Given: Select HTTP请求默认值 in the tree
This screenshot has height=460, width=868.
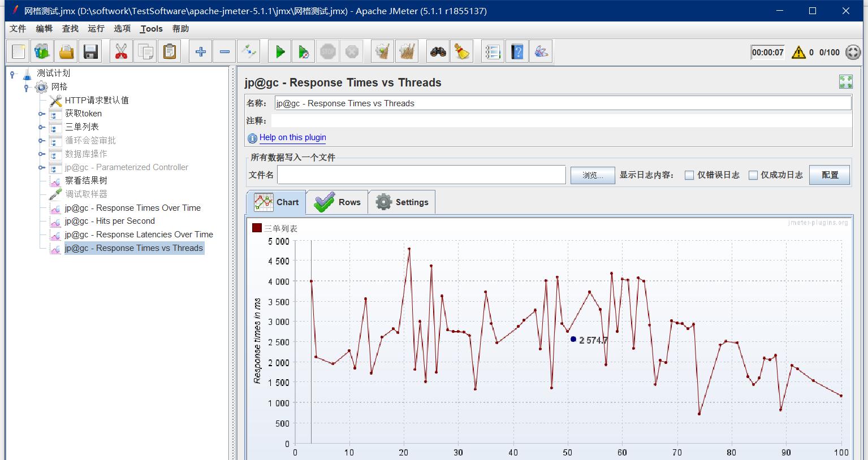Looking at the screenshot, I should coord(97,100).
